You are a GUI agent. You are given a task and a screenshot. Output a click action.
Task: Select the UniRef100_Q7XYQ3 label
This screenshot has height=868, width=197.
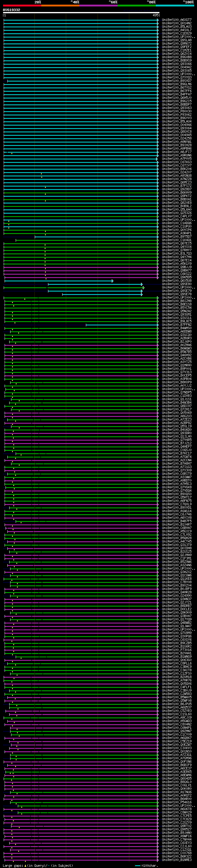tap(177, 78)
